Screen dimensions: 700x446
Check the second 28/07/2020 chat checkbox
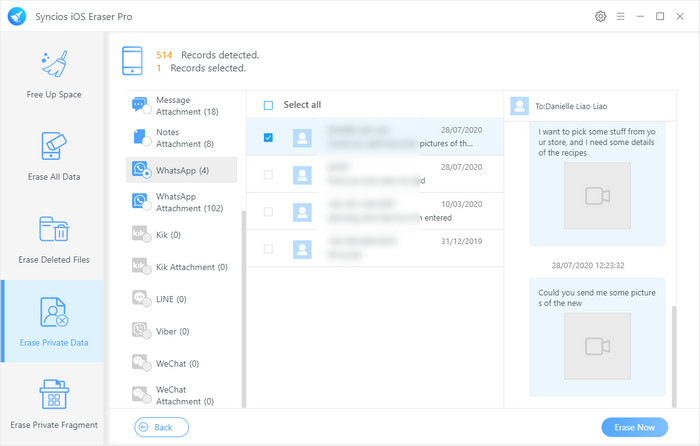click(268, 175)
